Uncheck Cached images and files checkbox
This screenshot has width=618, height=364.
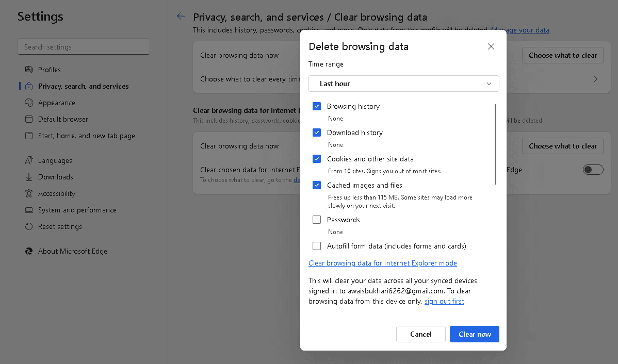317,185
